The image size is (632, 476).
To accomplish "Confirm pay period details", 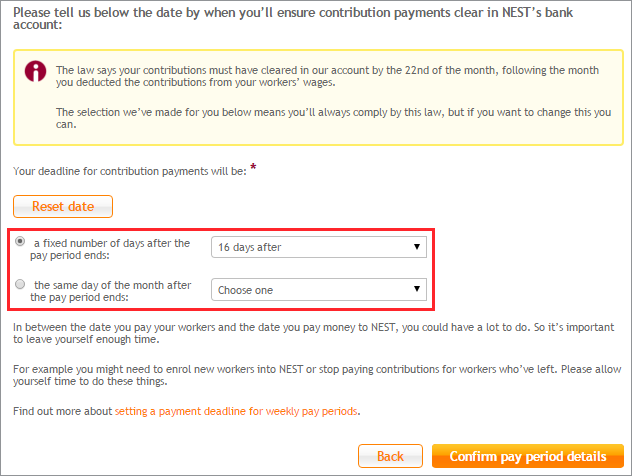I will tap(528, 456).
